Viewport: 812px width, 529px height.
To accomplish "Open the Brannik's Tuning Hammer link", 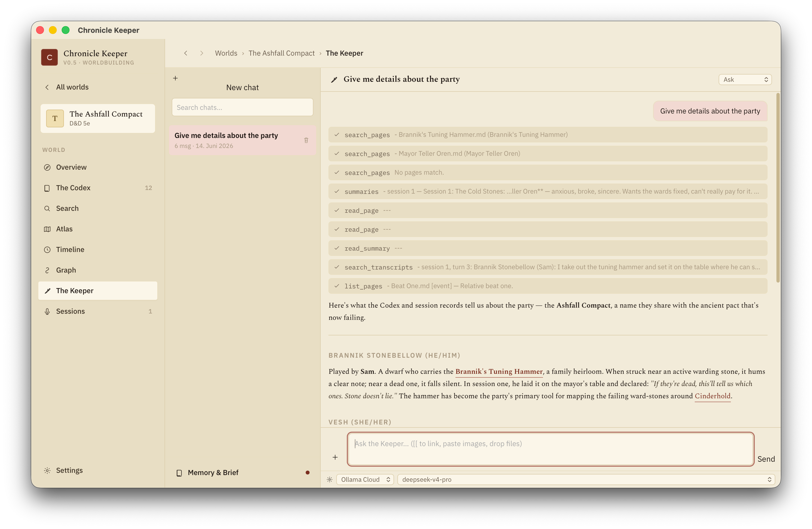I will 499,372.
